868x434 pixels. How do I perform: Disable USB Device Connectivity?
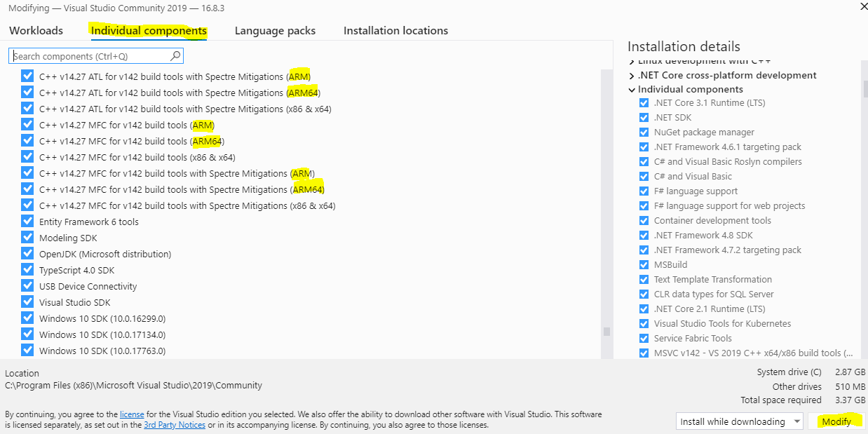27,285
